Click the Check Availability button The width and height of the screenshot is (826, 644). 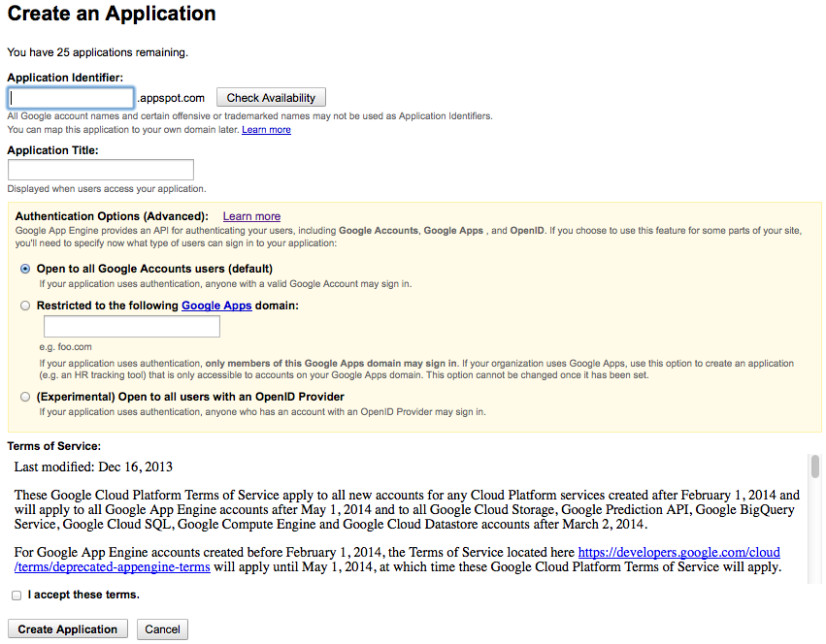coord(271,97)
